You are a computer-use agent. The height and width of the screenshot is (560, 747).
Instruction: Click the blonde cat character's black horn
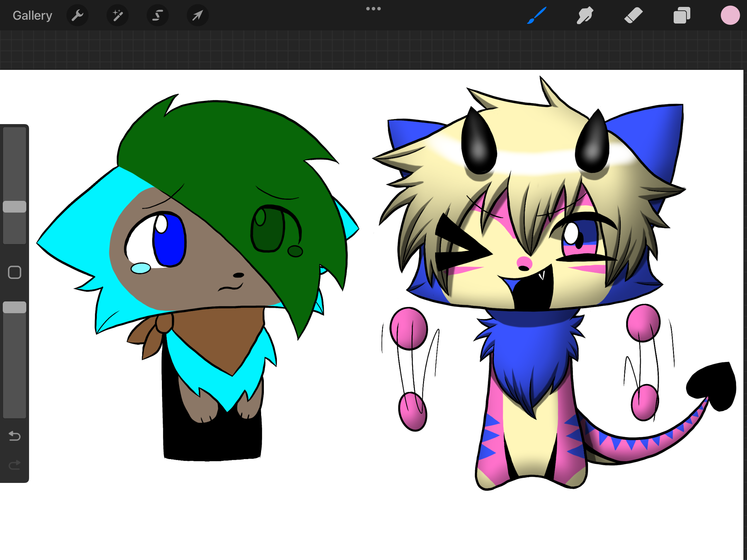click(x=479, y=143)
